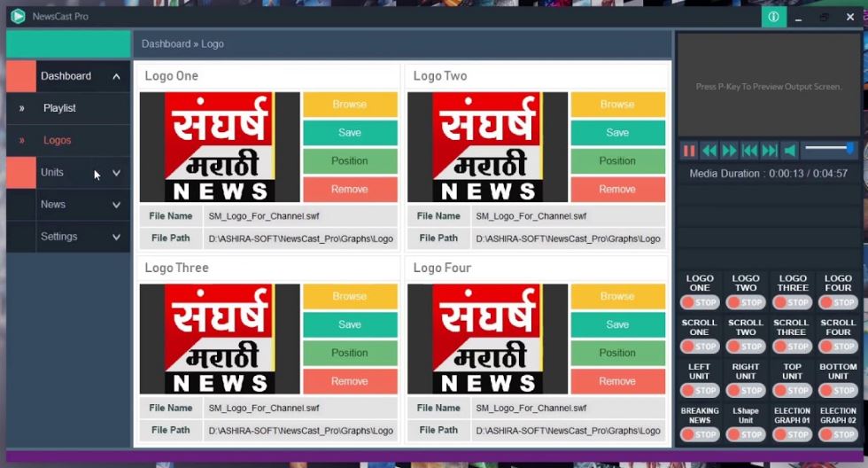868x468 pixels.
Task: Click Logo Two File Path field
Action: coord(569,238)
